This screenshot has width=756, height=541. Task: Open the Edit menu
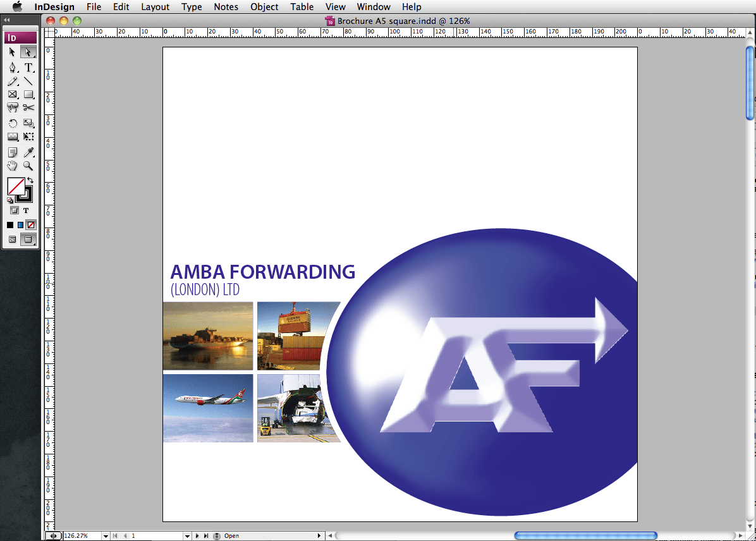click(121, 7)
